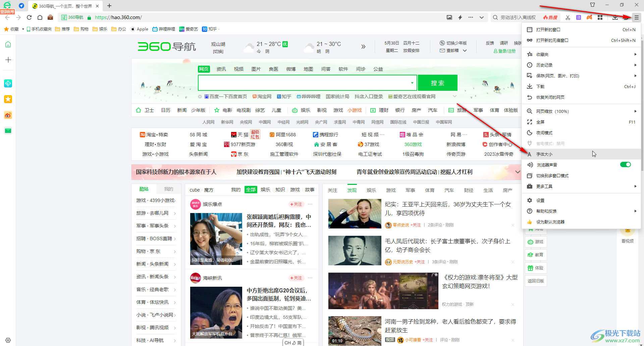Choose 打开新的无痕窗口 menu item
This screenshot has width=644, height=346.
coord(581,40)
